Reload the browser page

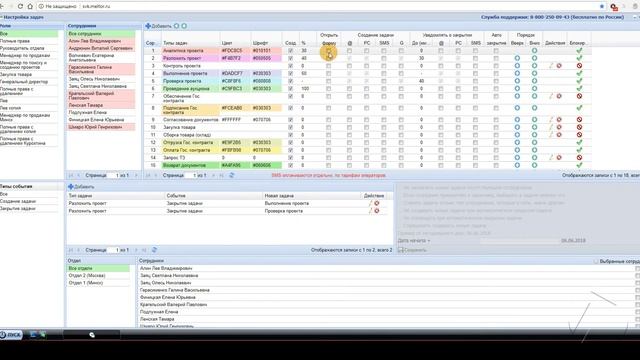20,7
